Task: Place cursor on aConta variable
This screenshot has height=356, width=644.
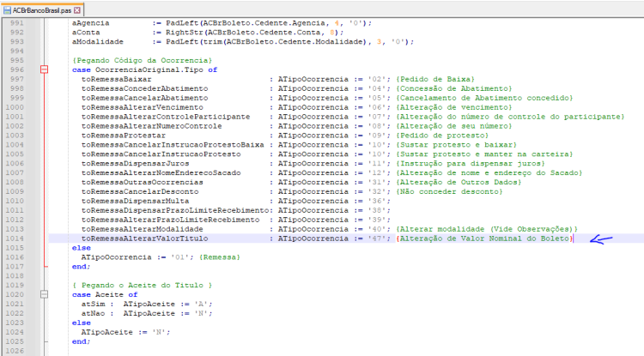Action: (x=86, y=33)
